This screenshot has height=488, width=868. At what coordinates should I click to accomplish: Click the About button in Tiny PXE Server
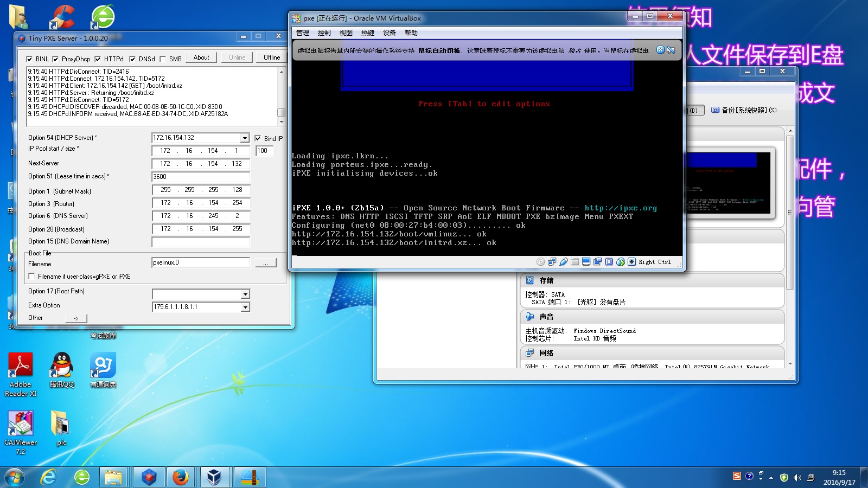(201, 57)
